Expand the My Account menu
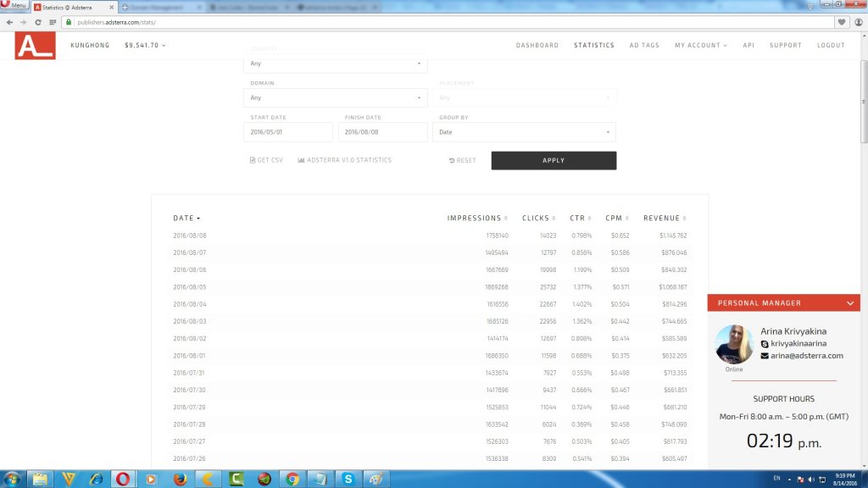Screen dimensions: 868x488 tap(700, 46)
